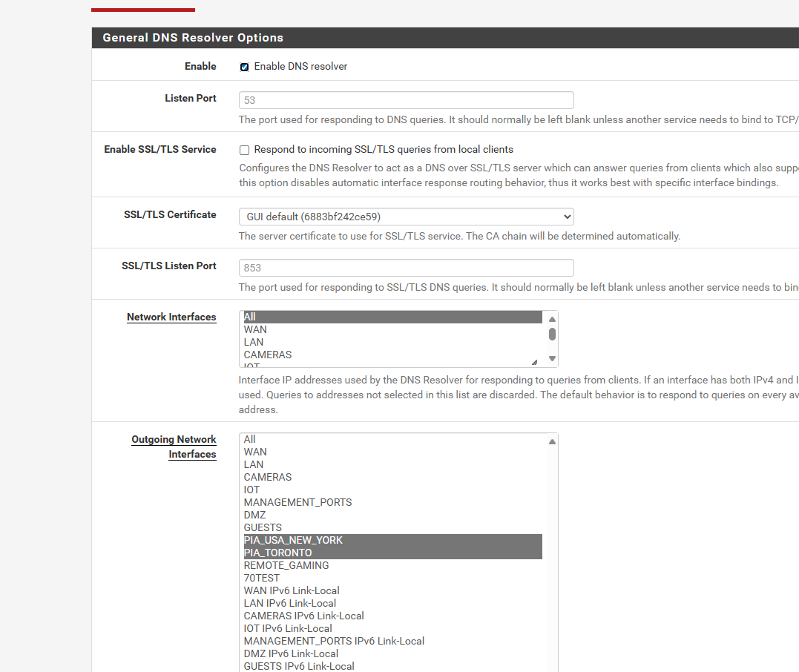799x672 pixels.
Task: Select IOT IPv6 Link-Local option
Action: (393, 629)
